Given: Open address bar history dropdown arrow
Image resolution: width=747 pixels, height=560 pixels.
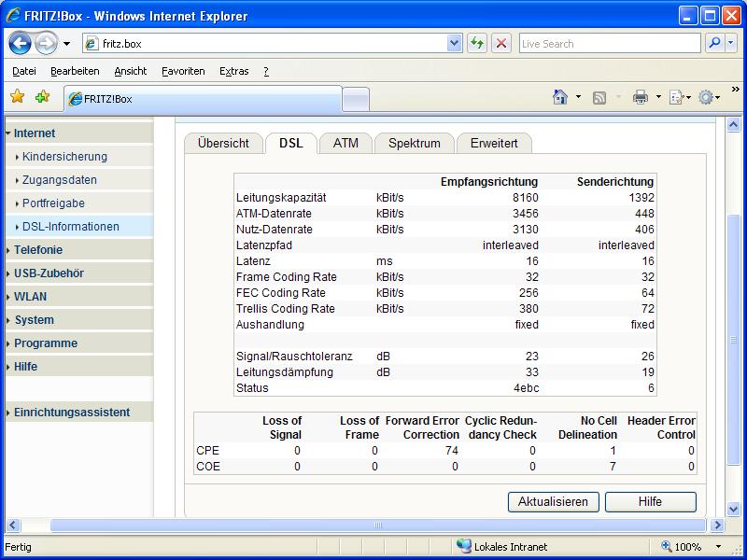Looking at the screenshot, I should point(455,43).
